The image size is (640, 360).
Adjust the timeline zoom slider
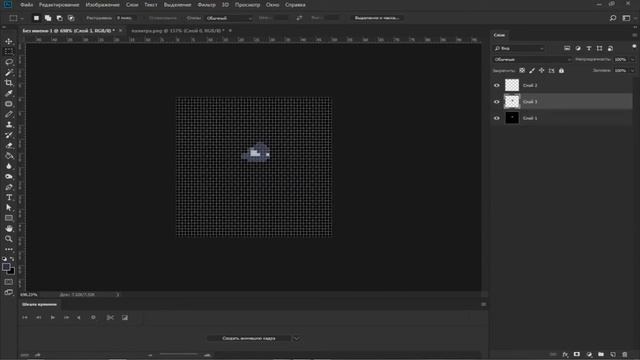coord(179,354)
